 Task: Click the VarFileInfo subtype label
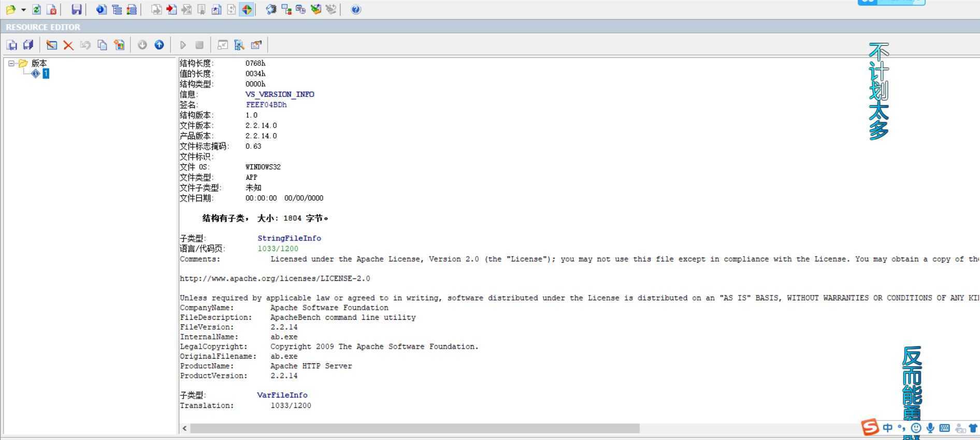tap(282, 395)
